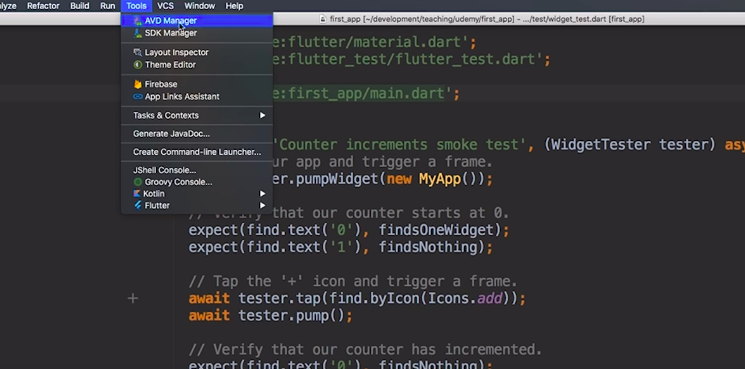Close the Tools menu via its title
The image size is (745, 369).
(136, 6)
